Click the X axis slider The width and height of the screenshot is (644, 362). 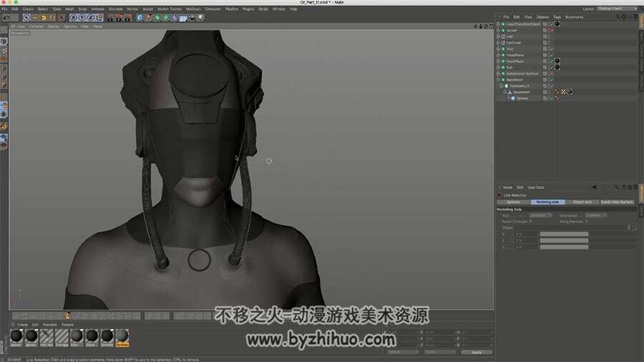[x=565, y=235]
